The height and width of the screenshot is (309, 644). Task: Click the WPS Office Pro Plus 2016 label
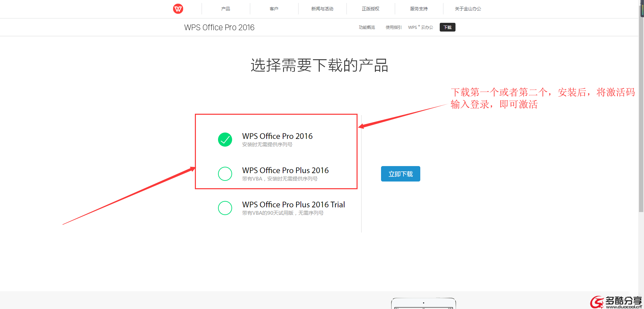285,170
